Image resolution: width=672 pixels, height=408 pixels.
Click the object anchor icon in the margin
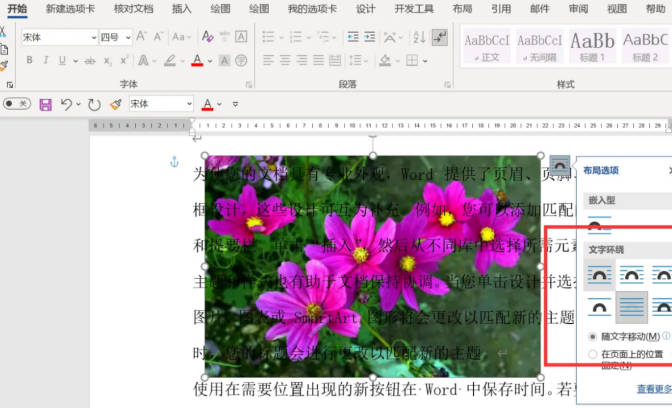[174, 162]
